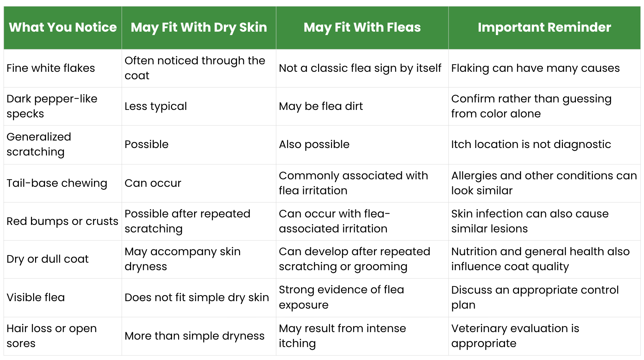
Task: Click the 'Hair loss or open sores' cell
Action: [63, 336]
